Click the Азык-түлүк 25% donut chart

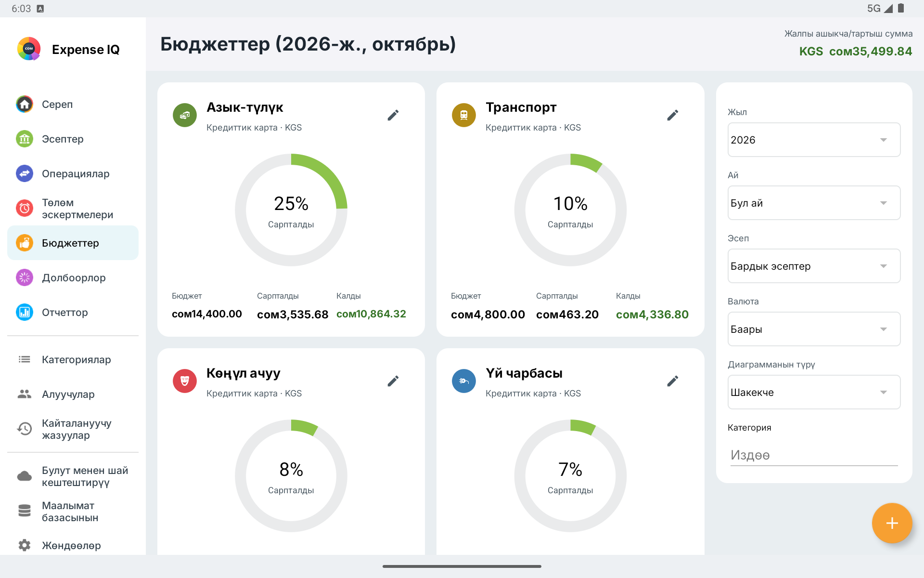pyautogui.click(x=291, y=210)
